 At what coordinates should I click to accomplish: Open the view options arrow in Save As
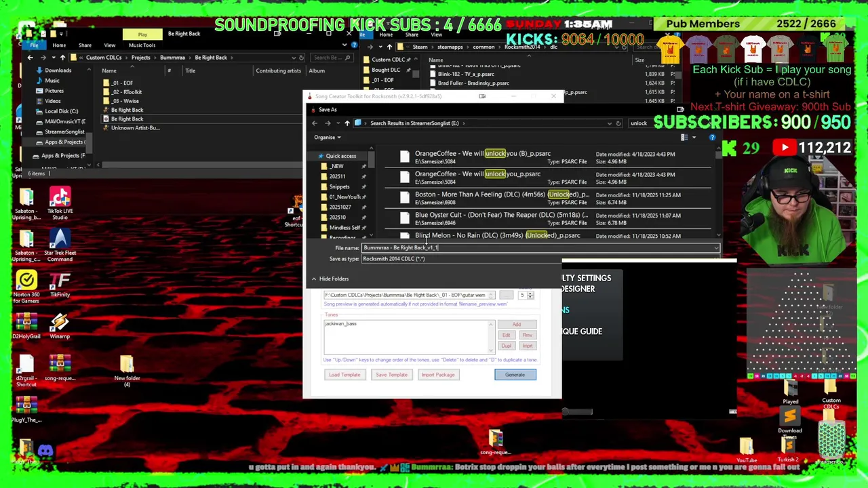pos(694,138)
